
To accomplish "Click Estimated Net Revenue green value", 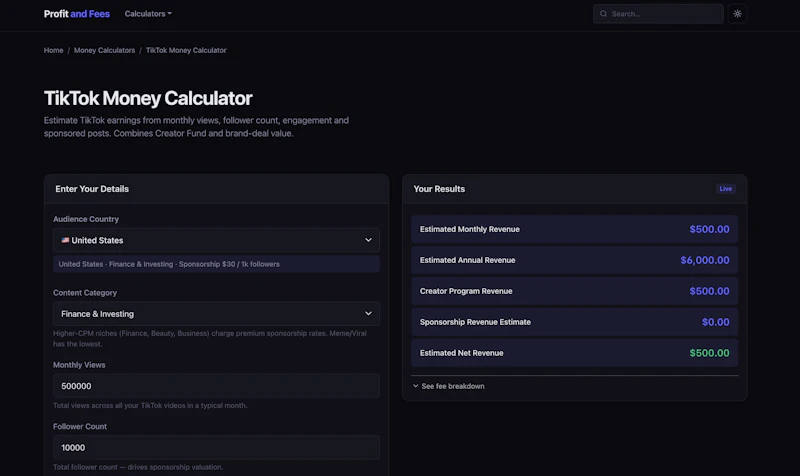I will pyautogui.click(x=709, y=353).
